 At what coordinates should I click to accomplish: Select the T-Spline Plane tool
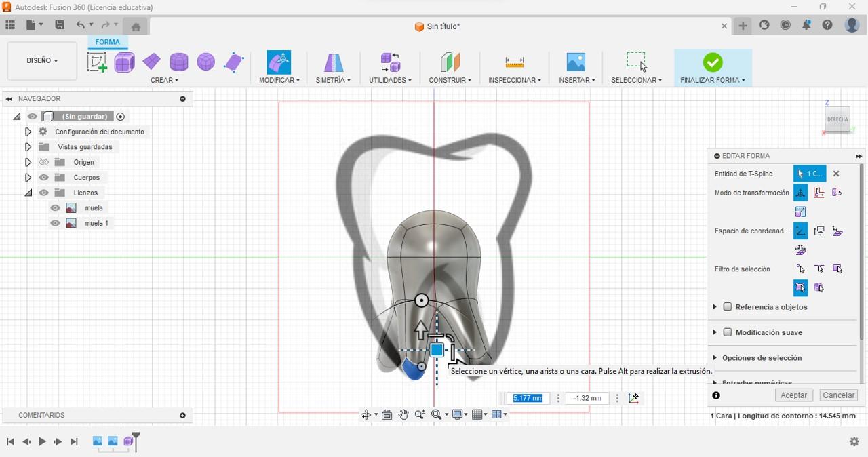(x=151, y=62)
